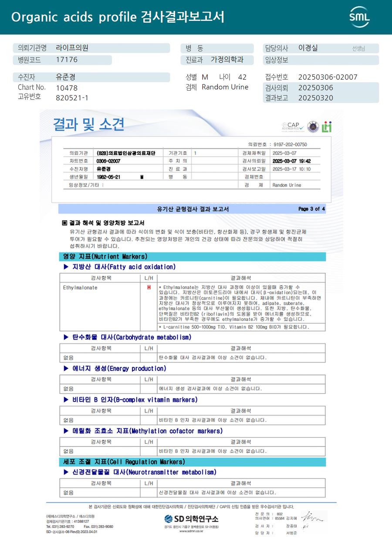Click the L/H column header in the Fatty acid oxidation table

pyautogui.click(x=149, y=278)
